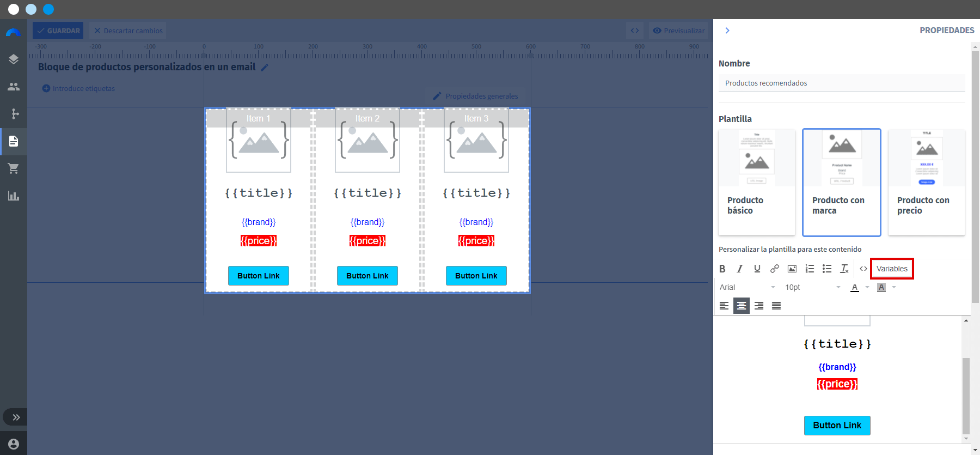Click the app logo icon in sidebar
This screenshot has width=980, height=455.
13,32
